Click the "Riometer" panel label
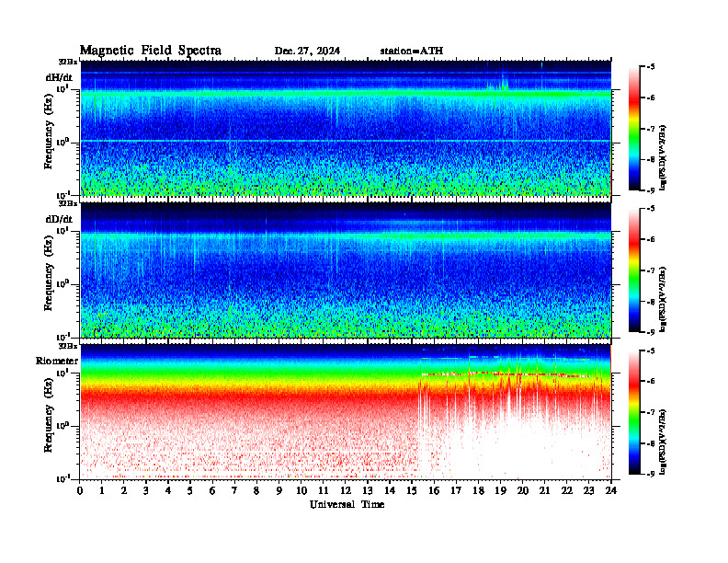The image size is (728, 563). 57,361
